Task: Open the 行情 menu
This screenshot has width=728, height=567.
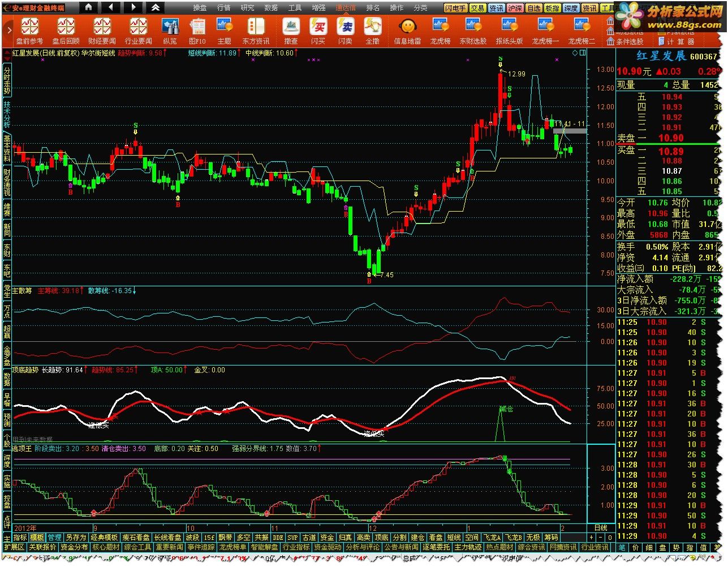Action: [x=223, y=8]
